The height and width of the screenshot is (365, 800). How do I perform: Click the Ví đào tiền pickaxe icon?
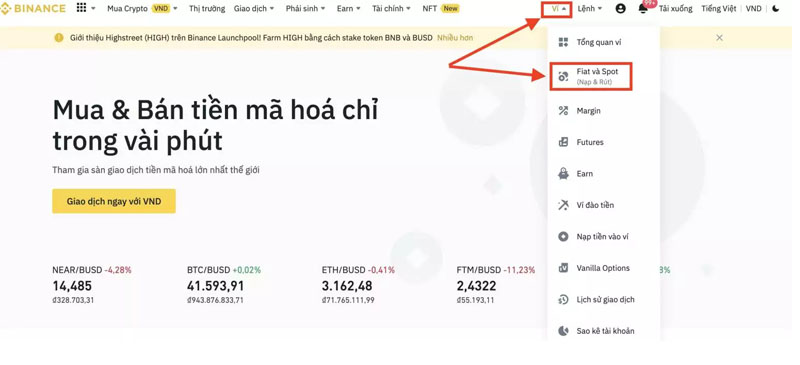(563, 205)
